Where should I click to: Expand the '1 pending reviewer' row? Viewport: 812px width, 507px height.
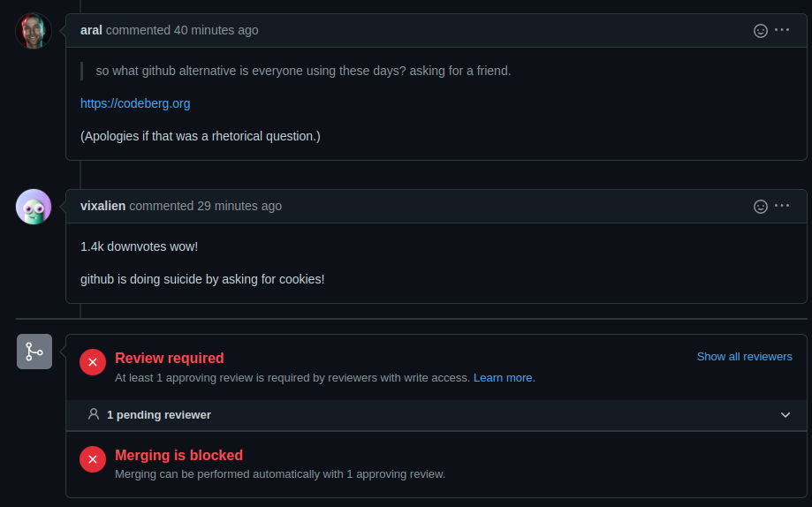(x=159, y=414)
